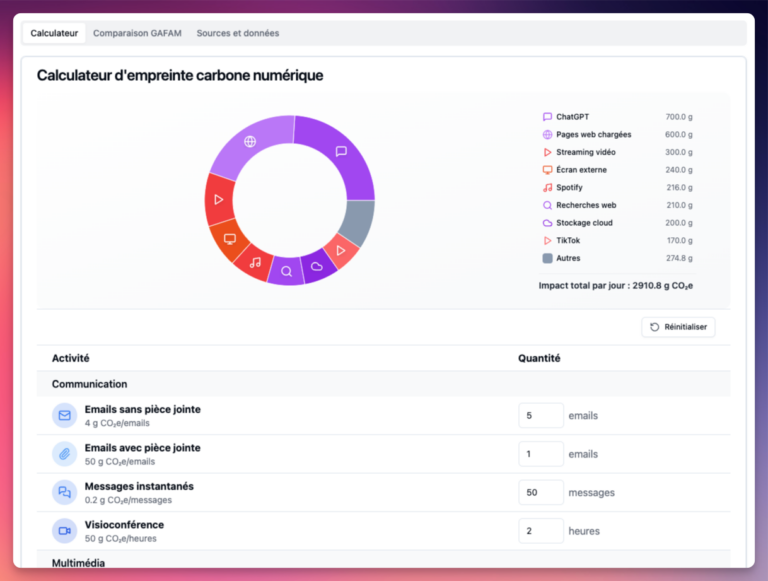Click the globe icon on the donut chart
768x581 pixels.
coord(250,142)
